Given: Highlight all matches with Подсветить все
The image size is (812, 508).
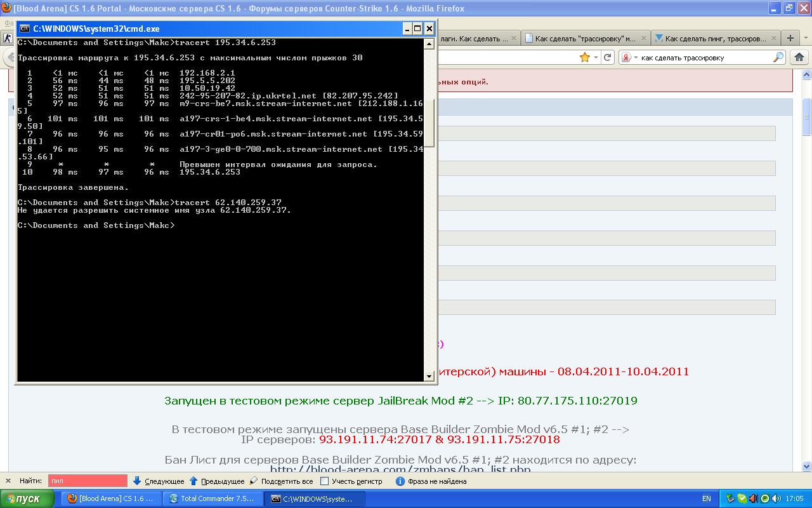Looking at the screenshot, I should (281, 481).
